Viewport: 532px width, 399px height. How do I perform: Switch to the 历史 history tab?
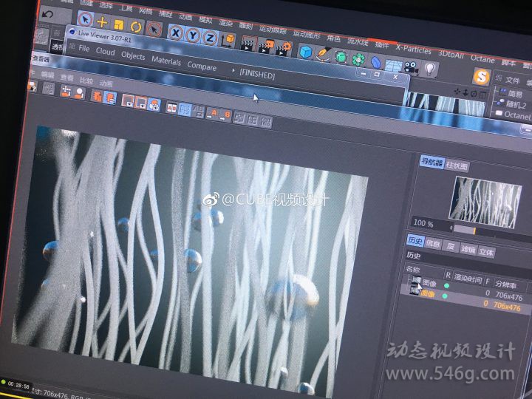click(415, 241)
